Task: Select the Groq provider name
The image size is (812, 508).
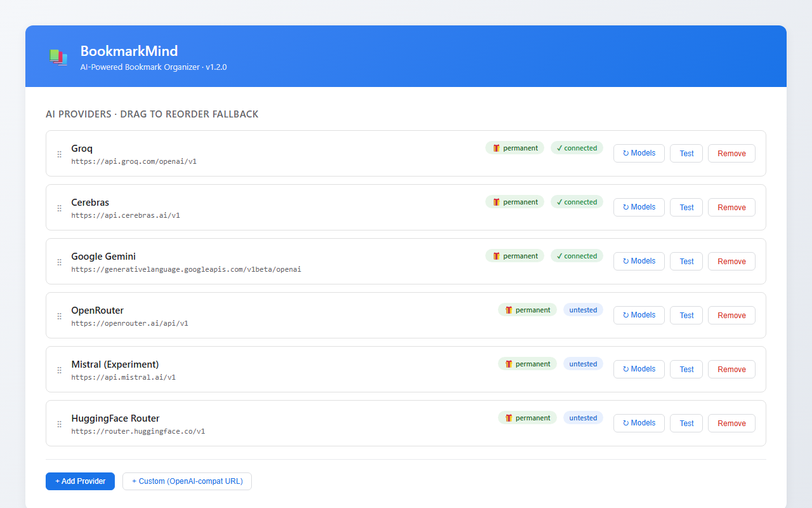Action: (x=82, y=149)
